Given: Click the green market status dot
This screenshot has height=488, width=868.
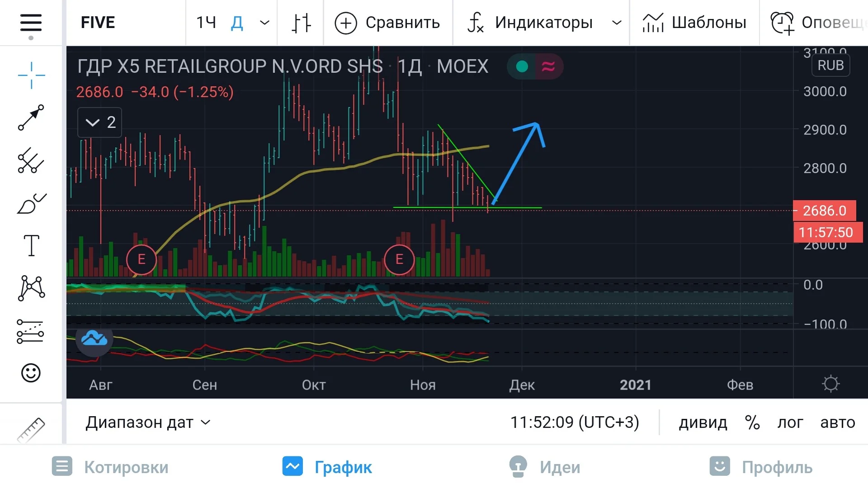Looking at the screenshot, I should click(x=522, y=66).
